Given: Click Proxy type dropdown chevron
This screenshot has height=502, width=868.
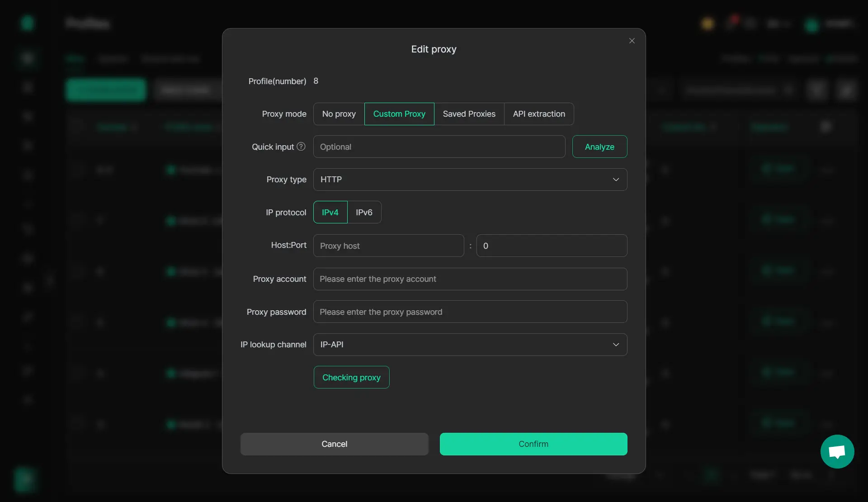Looking at the screenshot, I should 616,180.
